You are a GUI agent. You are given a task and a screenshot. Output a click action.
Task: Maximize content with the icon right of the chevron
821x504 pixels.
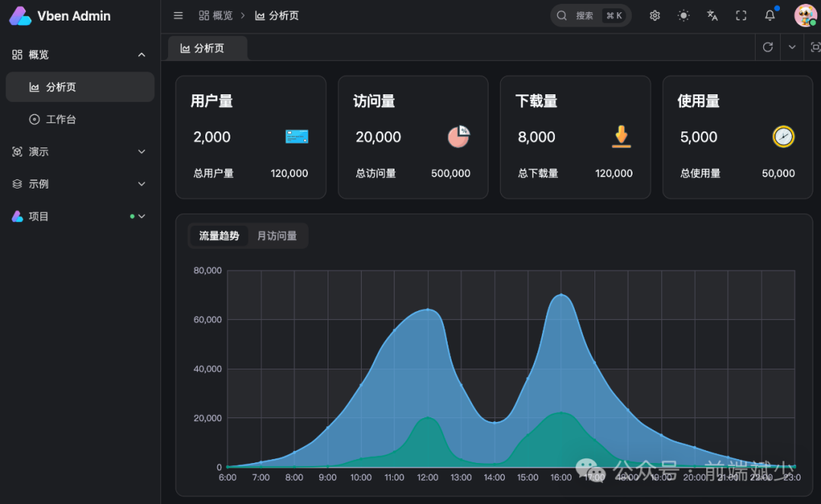pyautogui.click(x=816, y=46)
